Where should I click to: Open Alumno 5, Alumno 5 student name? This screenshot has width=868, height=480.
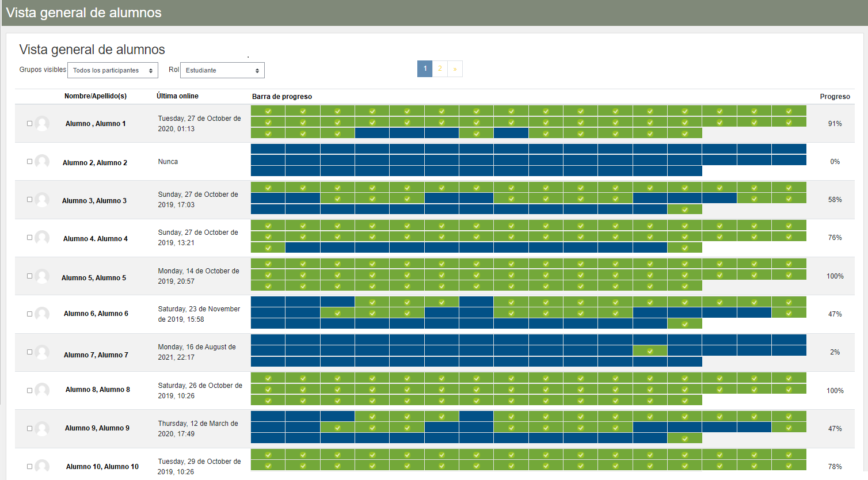(x=94, y=278)
